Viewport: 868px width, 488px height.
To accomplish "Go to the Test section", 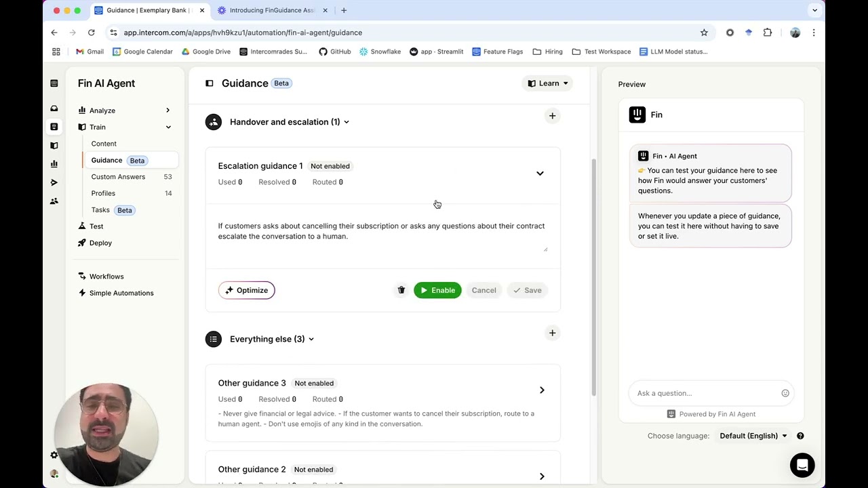I will click(x=96, y=226).
